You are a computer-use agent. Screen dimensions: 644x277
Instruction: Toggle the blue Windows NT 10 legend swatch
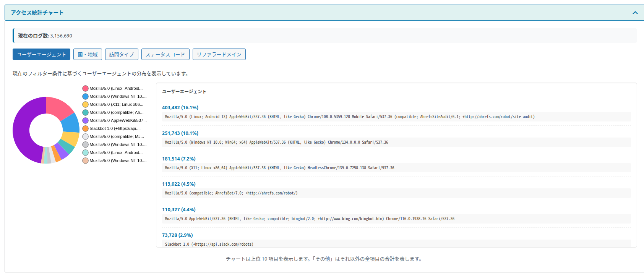(x=85, y=96)
